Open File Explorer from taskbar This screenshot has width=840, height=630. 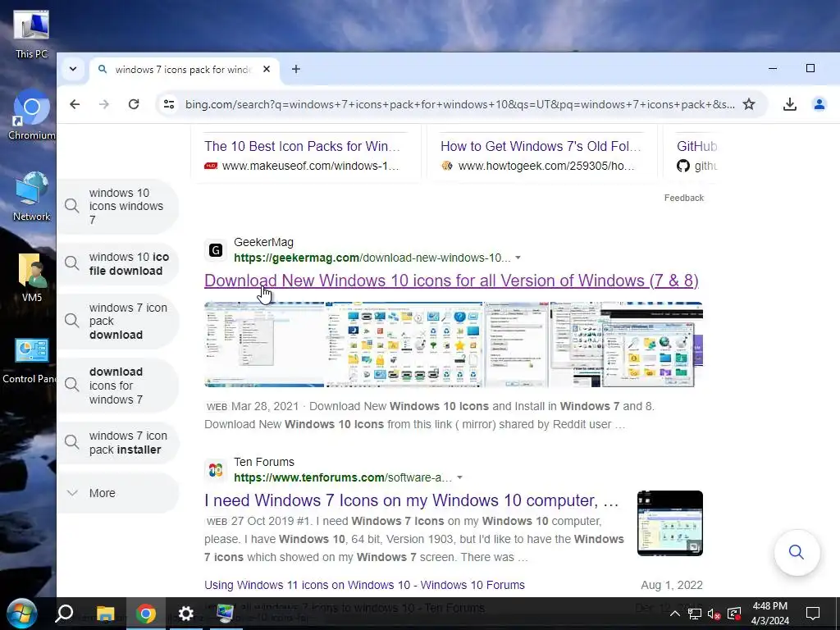(x=105, y=614)
